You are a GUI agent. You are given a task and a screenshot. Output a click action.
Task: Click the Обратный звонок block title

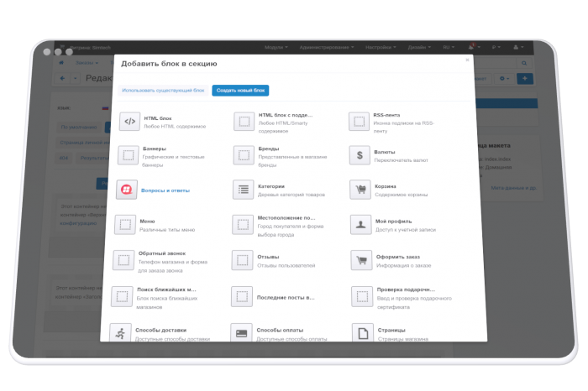[162, 253]
